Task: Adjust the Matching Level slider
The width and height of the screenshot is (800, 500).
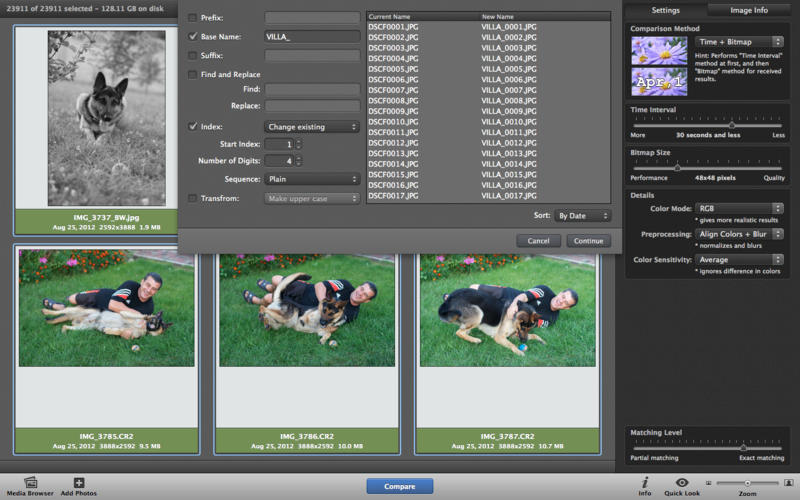Action: click(x=743, y=448)
